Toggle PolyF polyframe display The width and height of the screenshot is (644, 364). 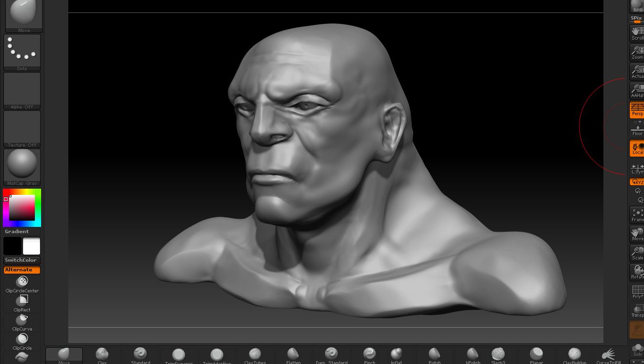click(637, 291)
